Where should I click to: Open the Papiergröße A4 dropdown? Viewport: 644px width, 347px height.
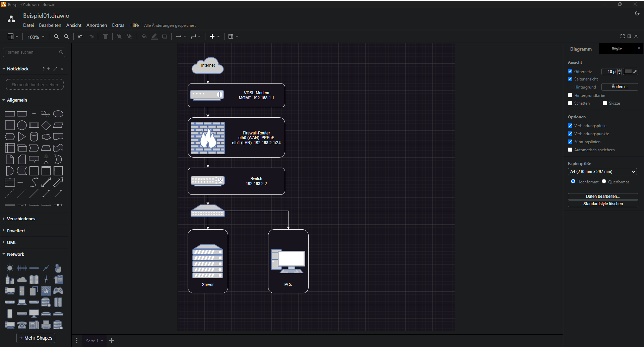(602, 172)
